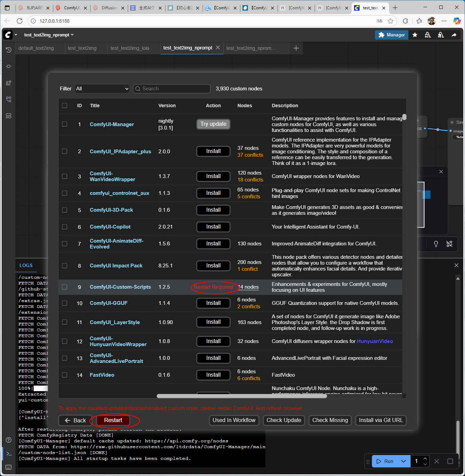Click the help question mark icon
465x476 pixels.
(9, 440)
